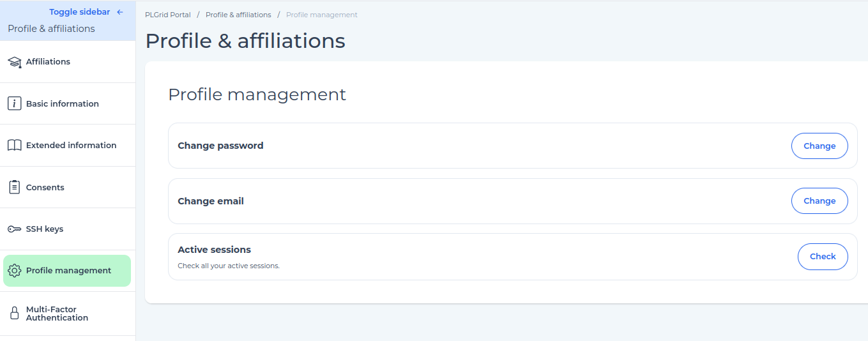
Task: Click the clipboard Consents icon
Action: [x=14, y=187]
